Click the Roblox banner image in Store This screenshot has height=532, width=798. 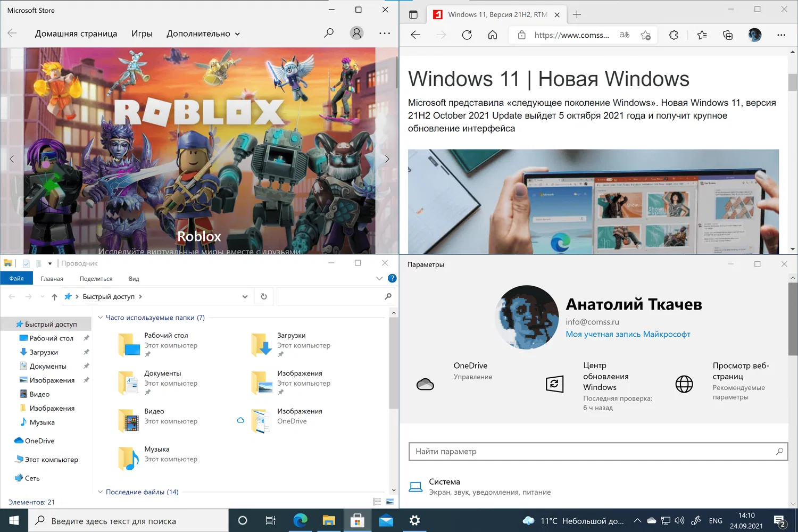click(x=199, y=151)
